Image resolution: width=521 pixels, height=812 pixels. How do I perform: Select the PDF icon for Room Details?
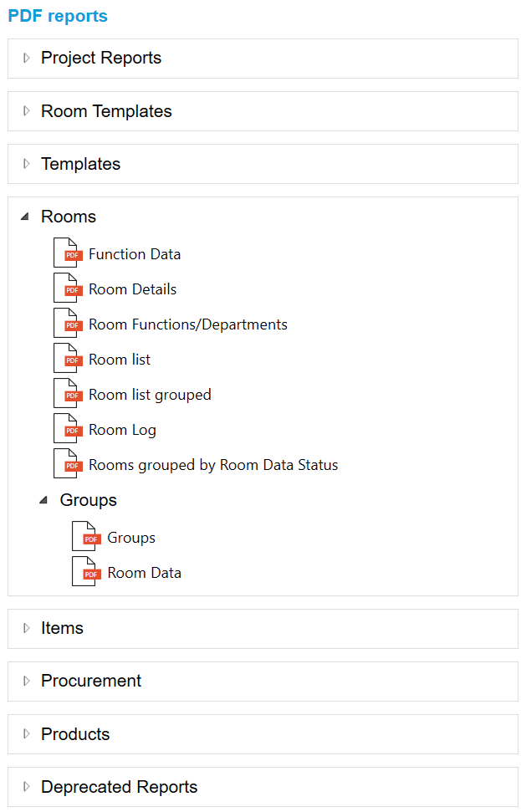[x=68, y=288]
